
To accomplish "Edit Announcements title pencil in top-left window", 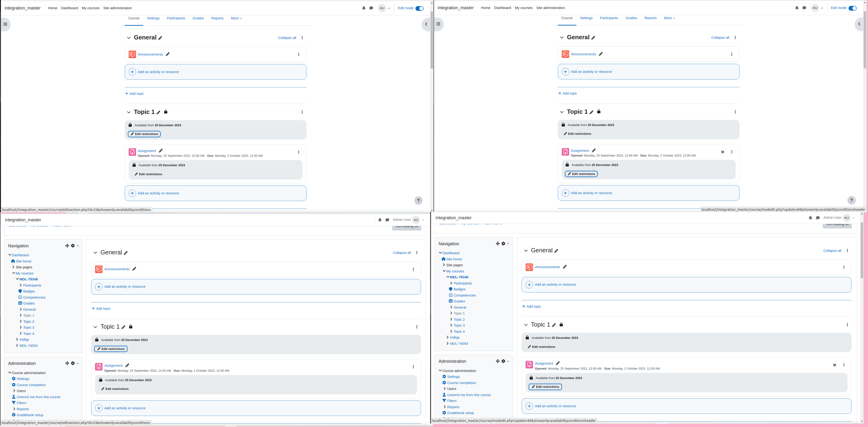I will 168,54.
